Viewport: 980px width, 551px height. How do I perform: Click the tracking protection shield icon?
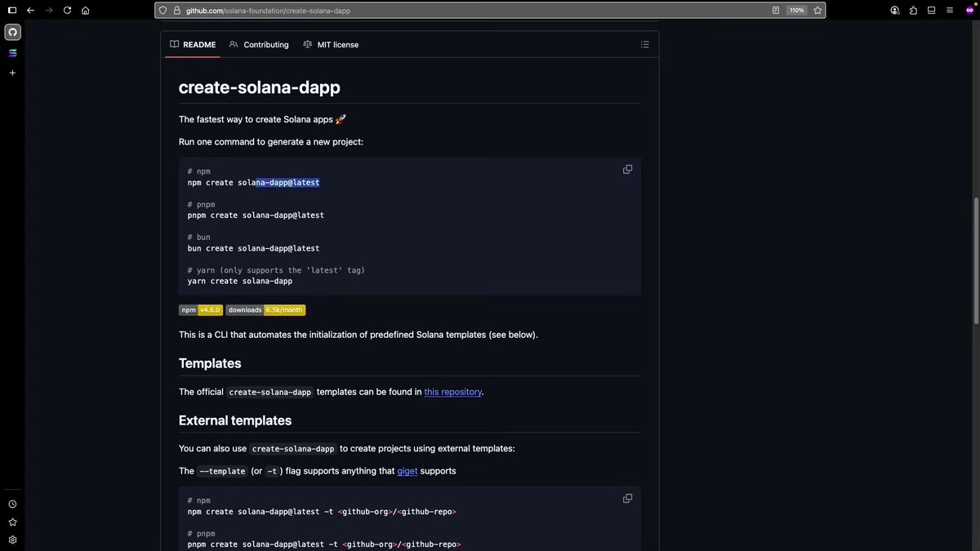(163, 11)
